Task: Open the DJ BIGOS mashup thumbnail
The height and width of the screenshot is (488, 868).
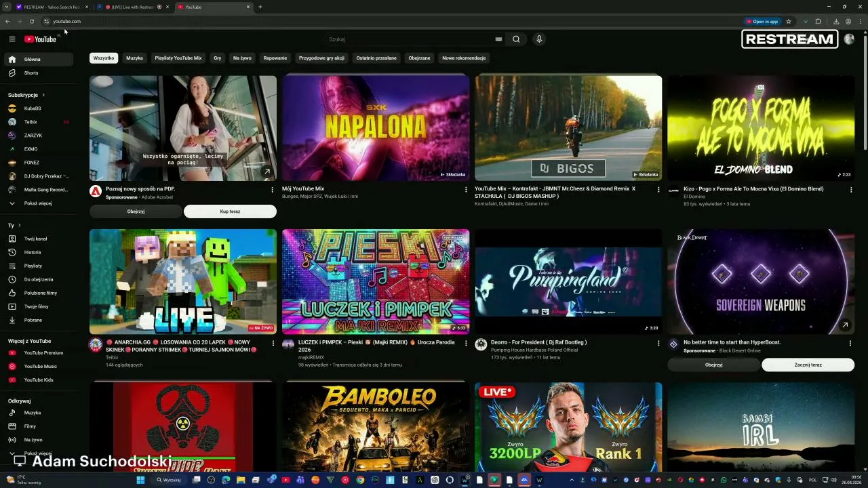Action: point(568,128)
